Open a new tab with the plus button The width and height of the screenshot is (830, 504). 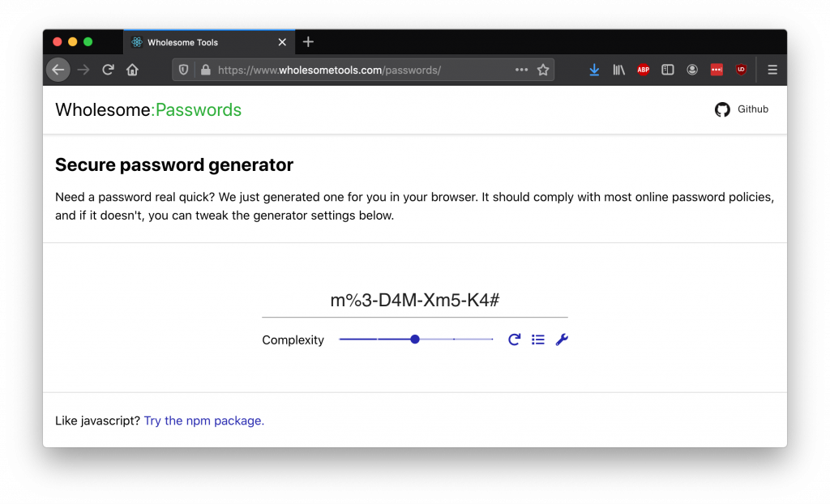(308, 42)
